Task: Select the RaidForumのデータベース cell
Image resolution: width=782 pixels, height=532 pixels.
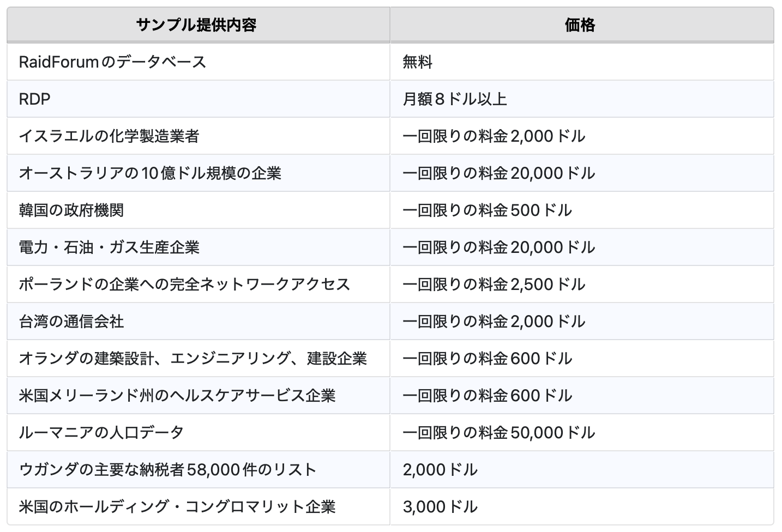Action: coord(113,62)
